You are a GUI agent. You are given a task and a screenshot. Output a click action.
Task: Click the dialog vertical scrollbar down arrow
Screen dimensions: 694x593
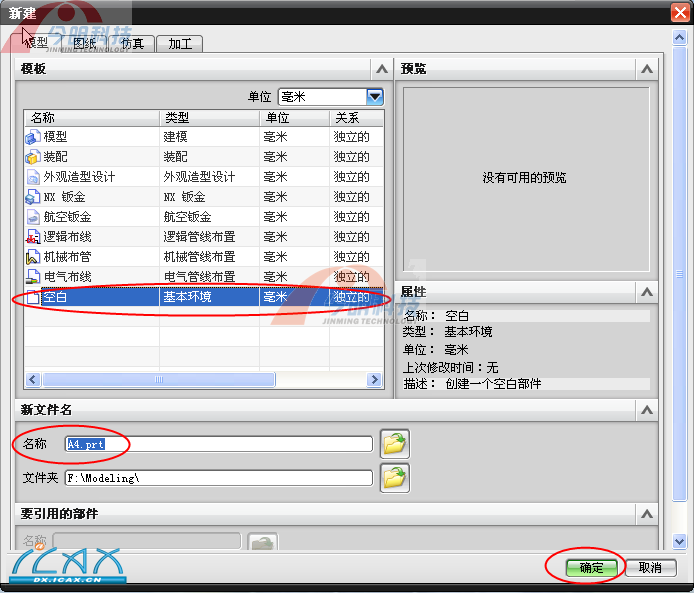point(679,541)
